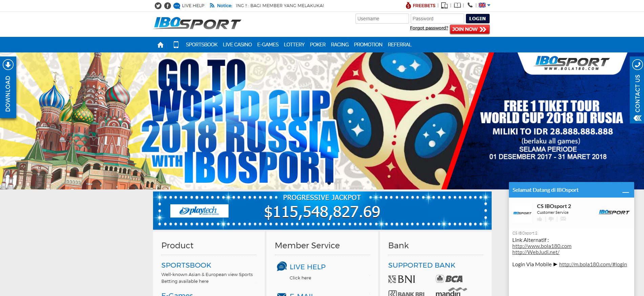Focus the Username input field

coord(382,19)
